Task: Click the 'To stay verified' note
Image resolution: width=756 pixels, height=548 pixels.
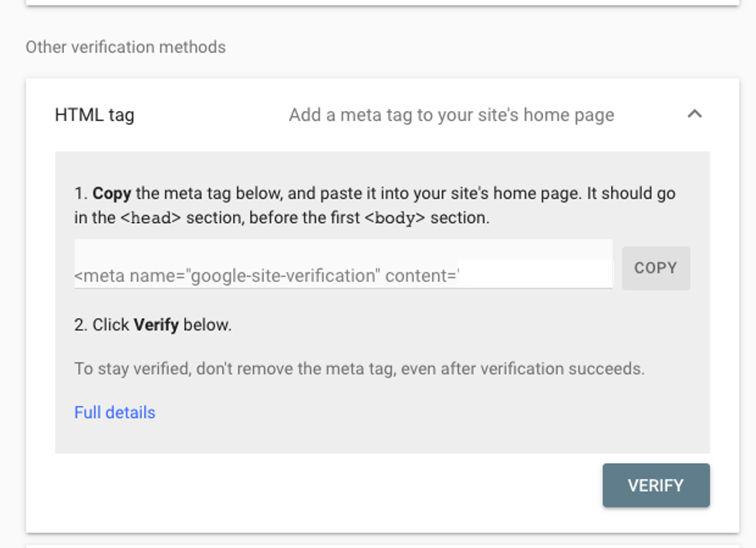Action: [359, 368]
